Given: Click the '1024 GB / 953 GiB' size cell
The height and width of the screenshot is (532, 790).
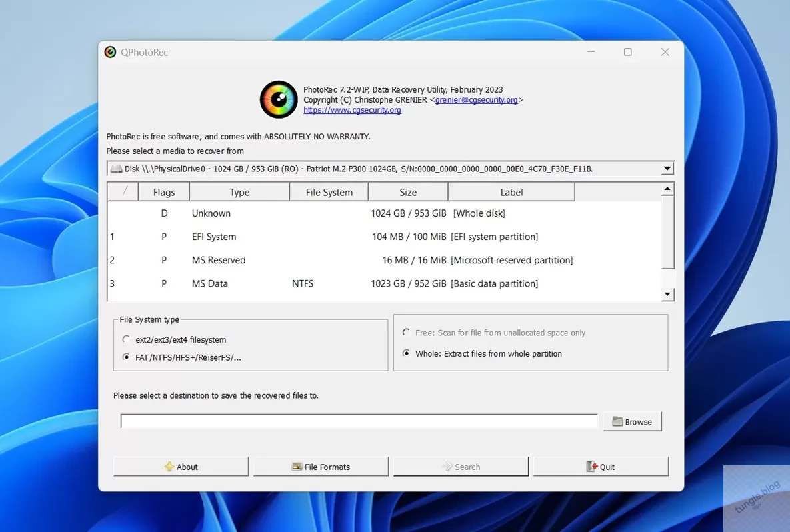Looking at the screenshot, I should pyautogui.click(x=409, y=213).
